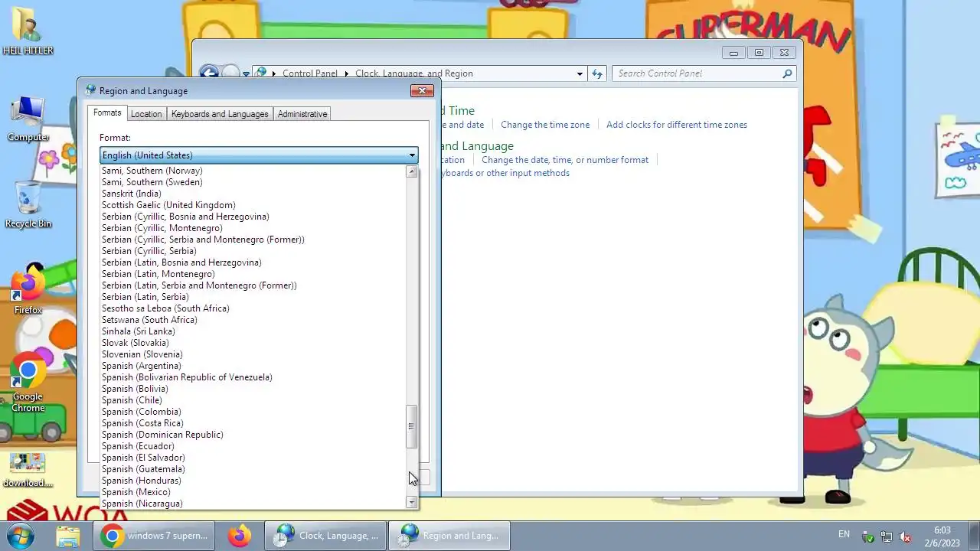Click the refresh button beside address bar
This screenshot has height=551, width=980.
597,73
